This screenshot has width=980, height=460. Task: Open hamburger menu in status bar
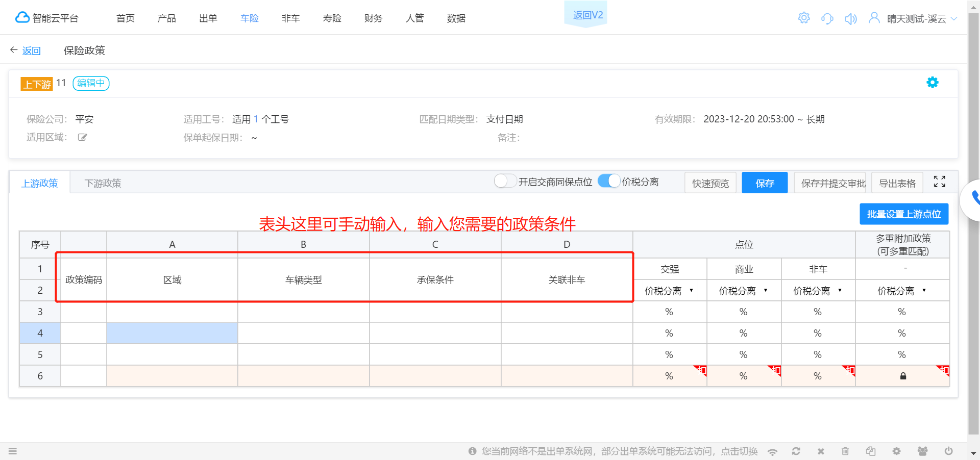(x=13, y=451)
